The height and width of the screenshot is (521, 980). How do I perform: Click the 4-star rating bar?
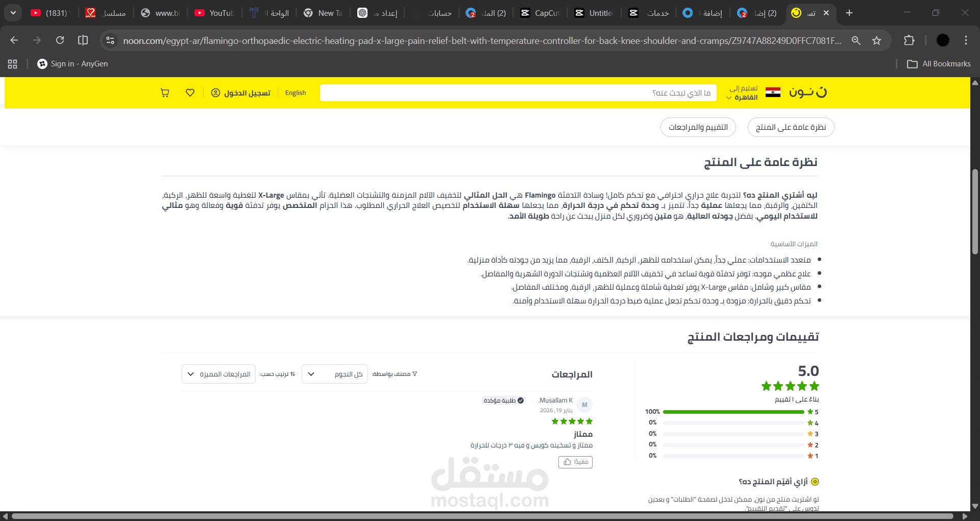(x=733, y=423)
